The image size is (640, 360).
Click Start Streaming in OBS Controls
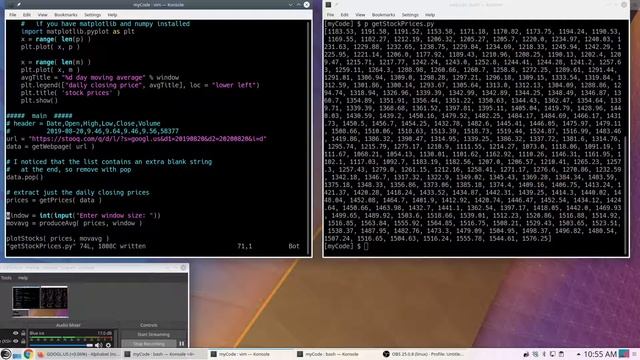click(x=153, y=335)
